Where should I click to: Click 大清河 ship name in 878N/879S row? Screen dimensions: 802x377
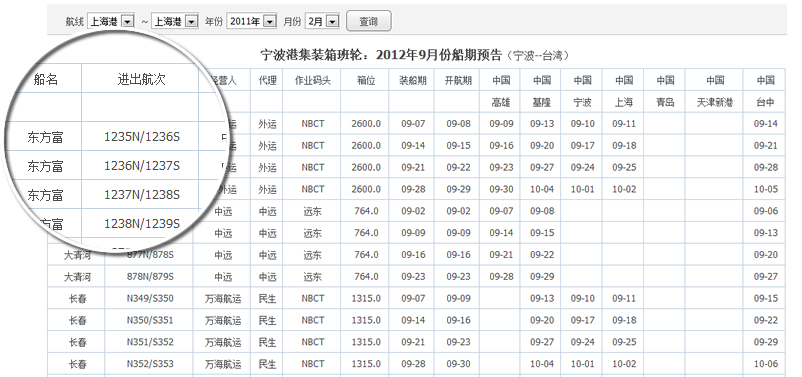pyautogui.click(x=77, y=277)
